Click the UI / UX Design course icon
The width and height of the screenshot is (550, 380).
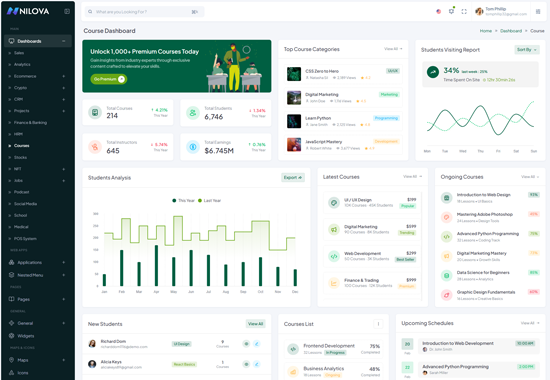pyautogui.click(x=334, y=202)
